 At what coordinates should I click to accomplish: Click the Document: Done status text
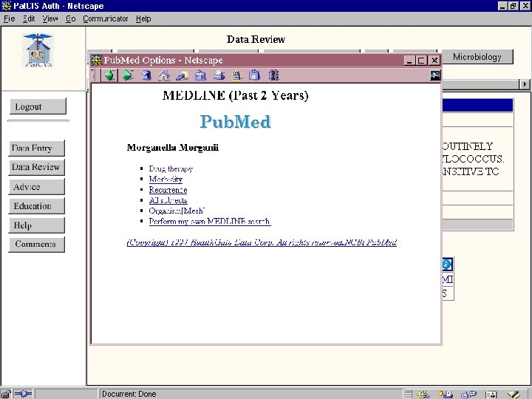click(x=129, y=394)
